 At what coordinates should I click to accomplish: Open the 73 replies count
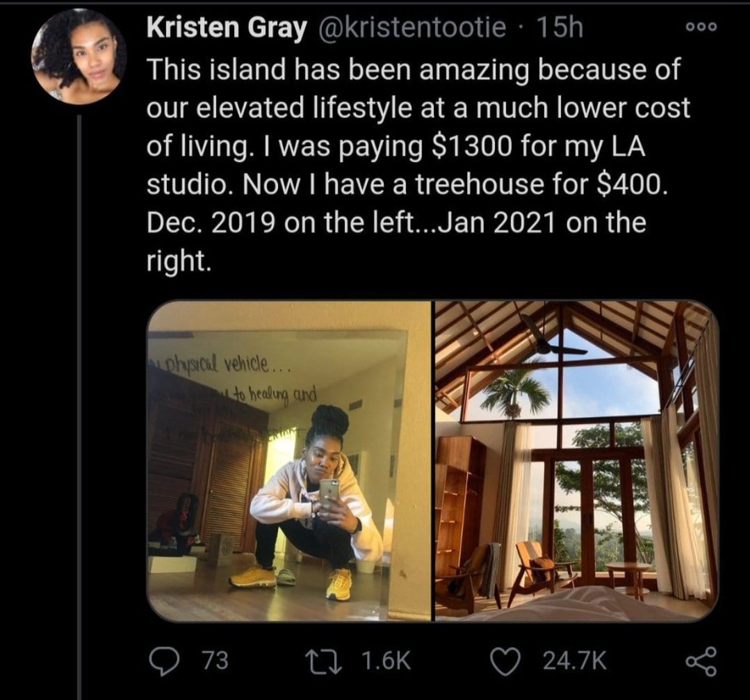point(216,661)
